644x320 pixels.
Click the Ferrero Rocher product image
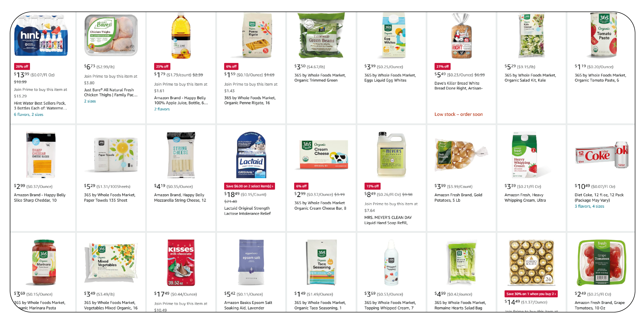532,261
